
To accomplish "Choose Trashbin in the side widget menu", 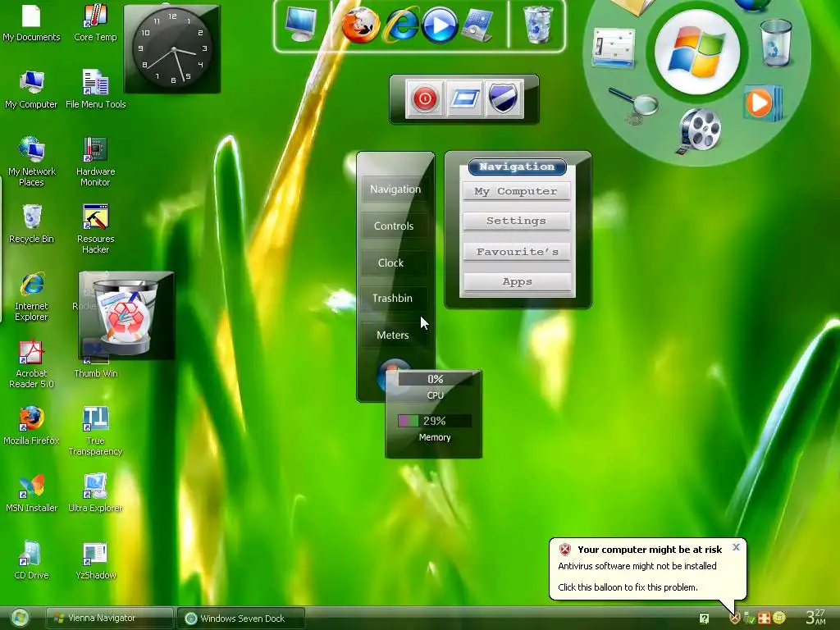I will (393, 299).
